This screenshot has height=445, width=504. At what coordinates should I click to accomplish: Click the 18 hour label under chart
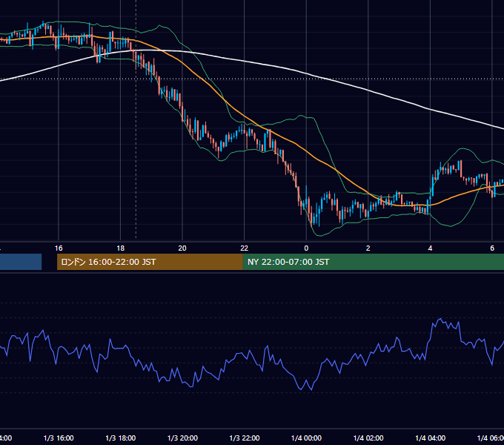coord(121,248)
